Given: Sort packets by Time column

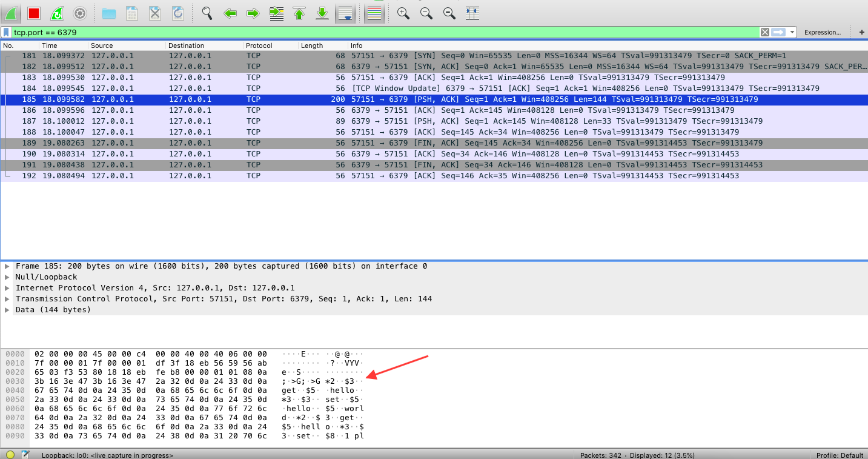Looking at the screenshot, I should (64, 45).
